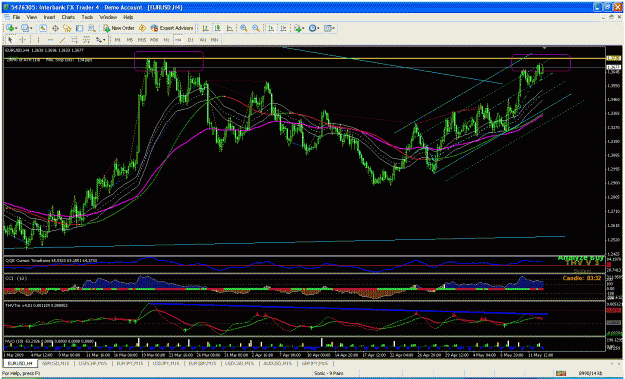Viewport: 625px width, 379px height.
Task: Toggle Chart Shift
Action: (283, 28)
